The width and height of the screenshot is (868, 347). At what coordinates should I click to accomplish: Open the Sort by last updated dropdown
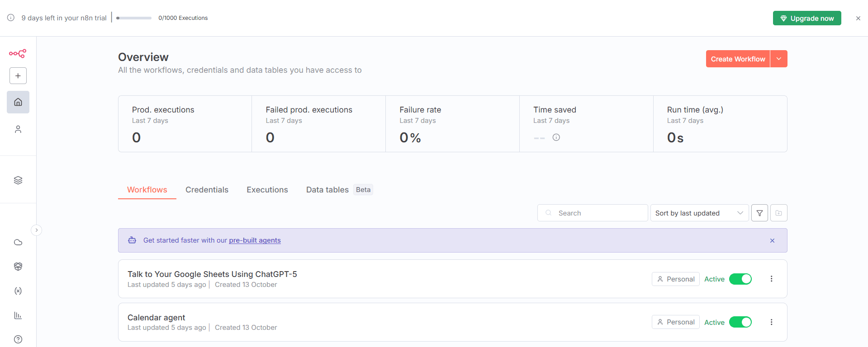pyautogui.click(x=699, y=213)
